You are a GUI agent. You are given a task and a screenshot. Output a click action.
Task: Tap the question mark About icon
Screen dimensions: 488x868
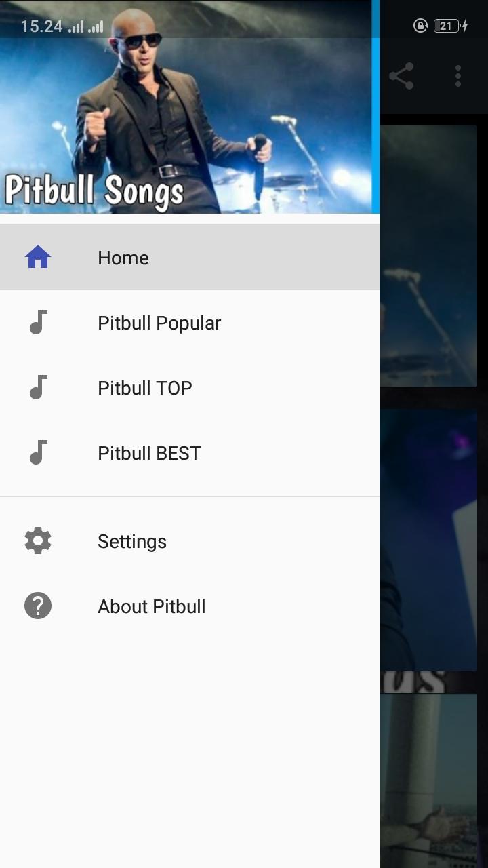point(38,606)
